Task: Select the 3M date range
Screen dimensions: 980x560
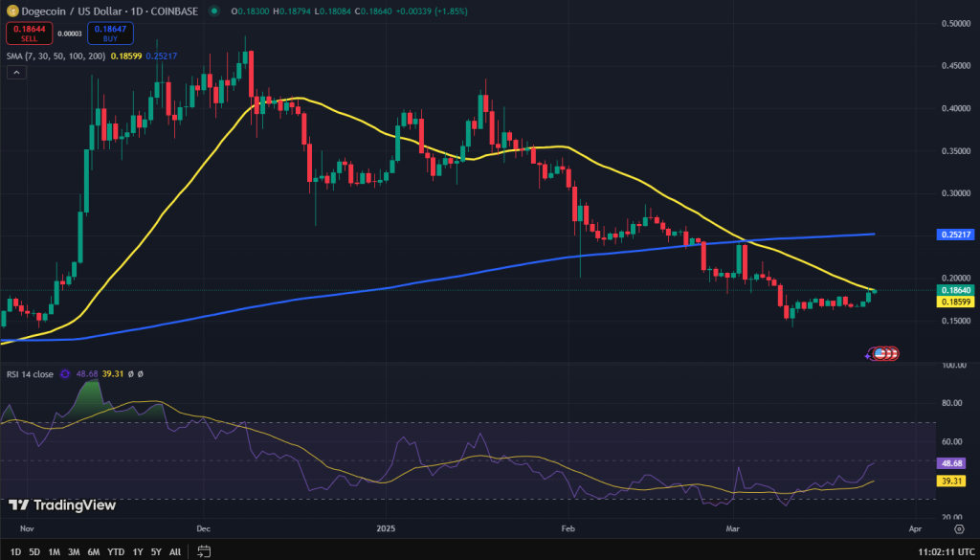Action: (74, 552)
